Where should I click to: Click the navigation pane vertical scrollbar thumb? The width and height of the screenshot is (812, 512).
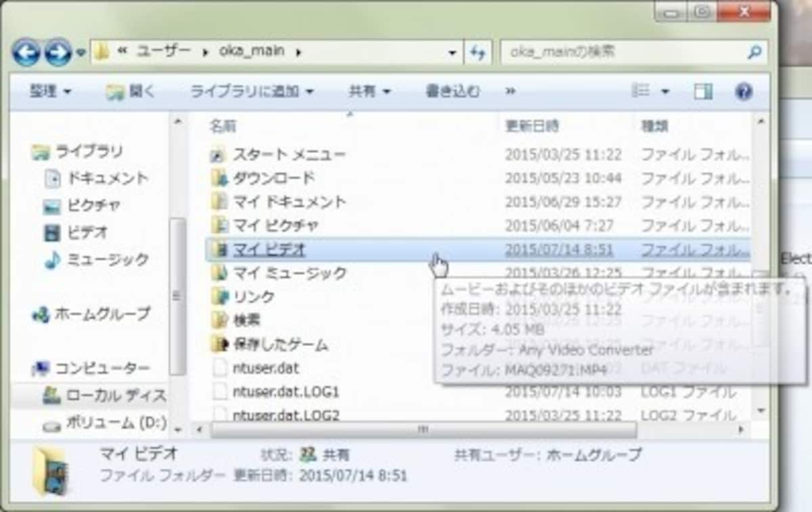177,296
